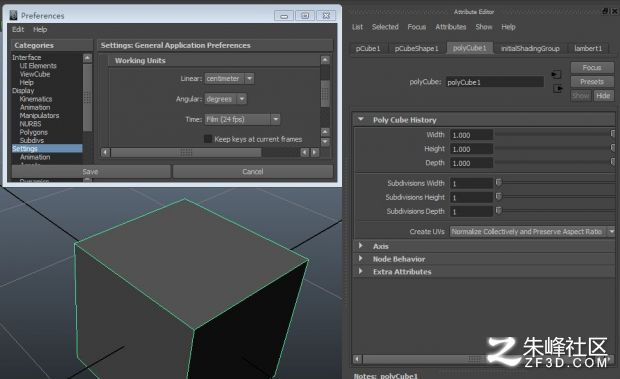The image size is (620, 379).
Task: Click Attribute Editor bottom scroll left arrow
Action: point(357,359)
